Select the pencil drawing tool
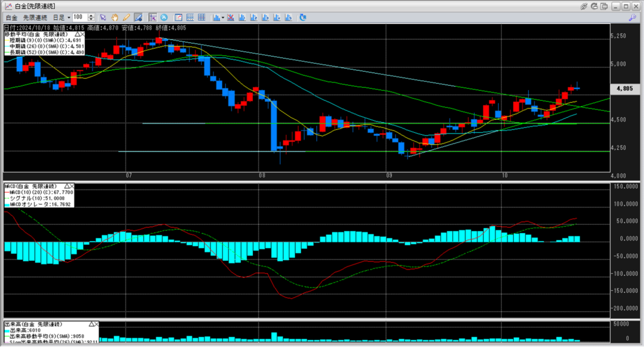 pos(126,17)
